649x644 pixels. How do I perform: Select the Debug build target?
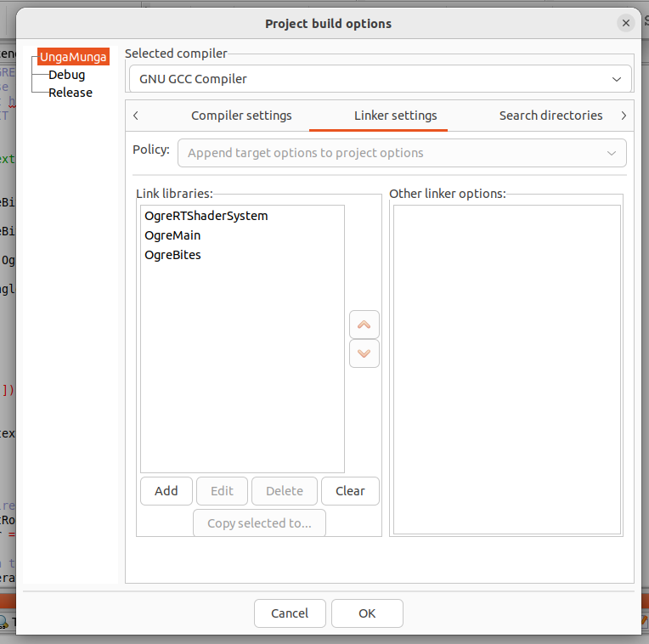point(66,75)
